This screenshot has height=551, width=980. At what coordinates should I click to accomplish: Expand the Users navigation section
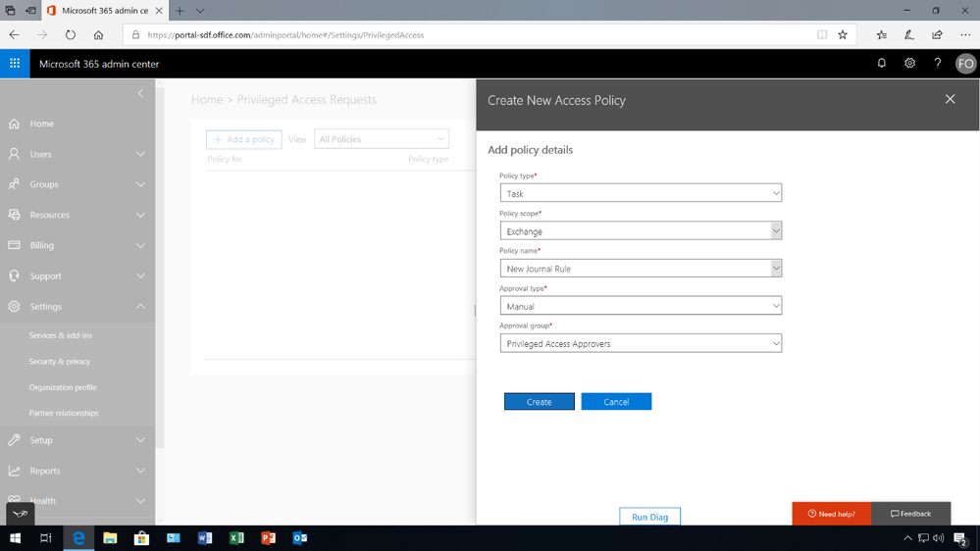77,154
